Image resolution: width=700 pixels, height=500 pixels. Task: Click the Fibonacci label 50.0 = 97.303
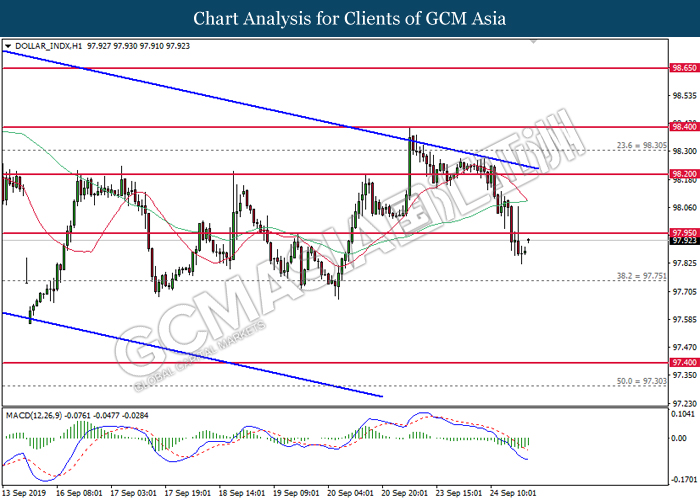[642, 381]
